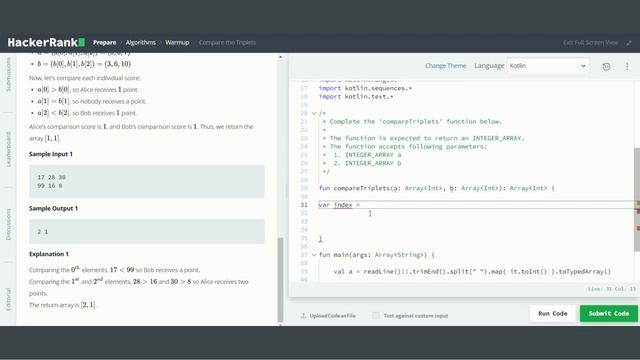This screenshot has width=640, height=360.
Task: Click the Sample Input 1 box
Action: point(147,181)
